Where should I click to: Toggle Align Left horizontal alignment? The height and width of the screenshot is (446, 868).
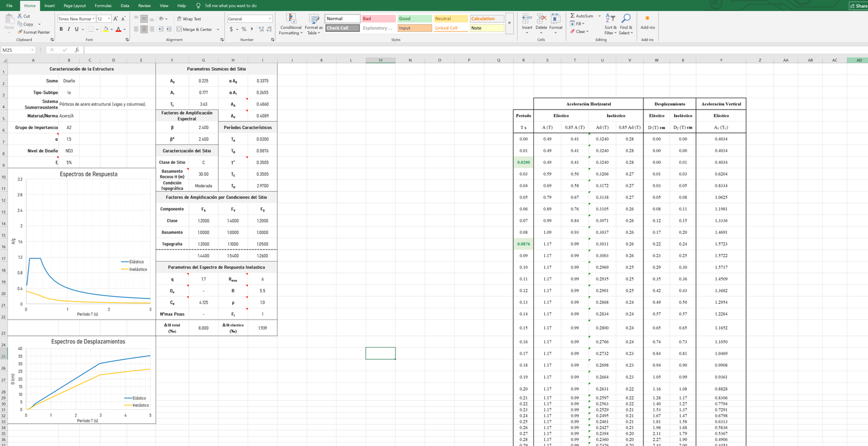[x=136, y=29]
